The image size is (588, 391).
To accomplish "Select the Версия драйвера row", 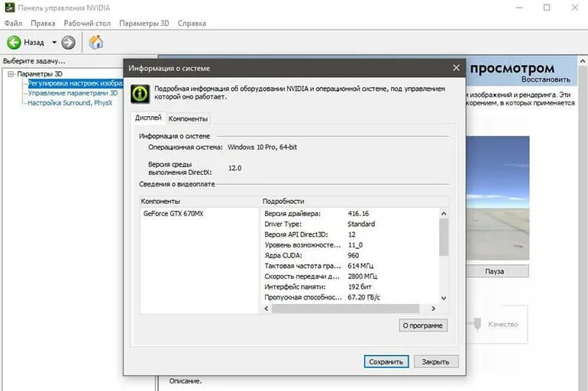I will coord(351,213).
